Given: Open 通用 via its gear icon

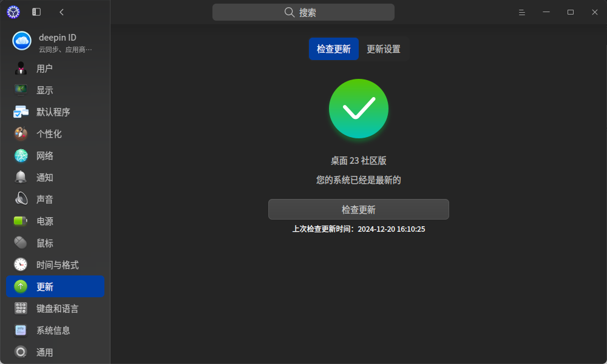Looking at the screenshot, I should pos(21,352).
